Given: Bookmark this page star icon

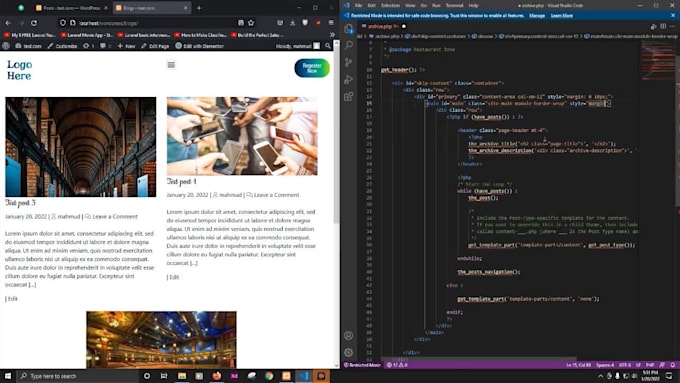Looking at the screenshot, I should coord(251,23).
